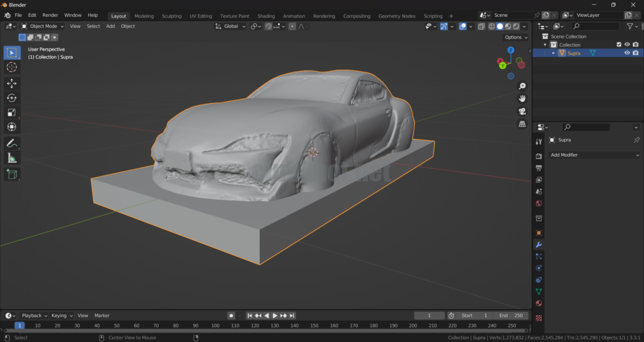Toggle Collection exclude checkbox in outliner
The height and width of the screenshot is (342, 644).
point(619,45)
